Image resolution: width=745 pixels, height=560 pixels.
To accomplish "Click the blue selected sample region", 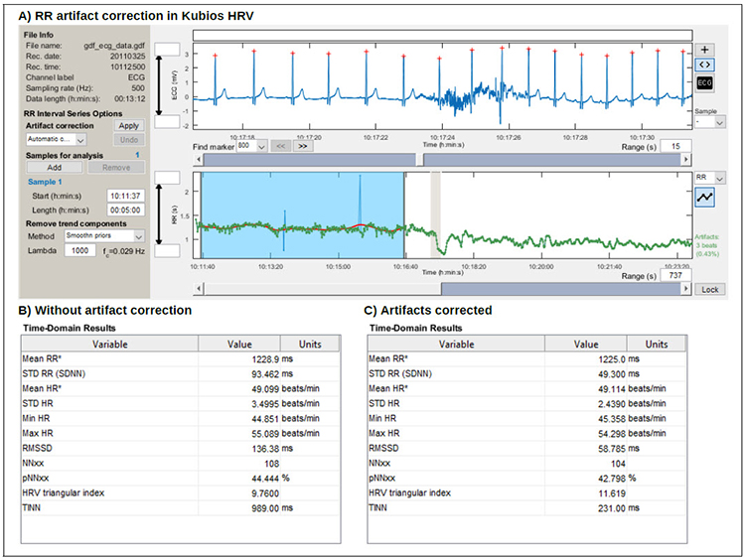I will coord(302,215).
